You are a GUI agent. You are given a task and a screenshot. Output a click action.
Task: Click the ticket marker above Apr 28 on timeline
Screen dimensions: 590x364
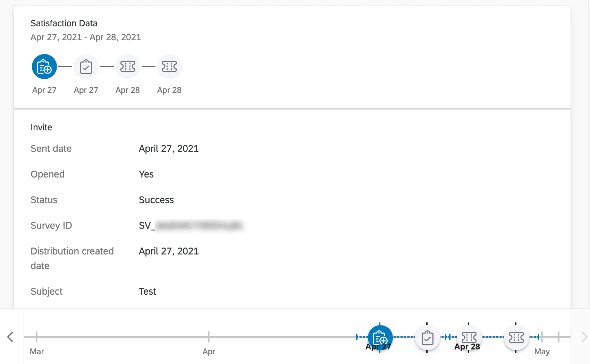pyautogui.click(x=469, y=337)
